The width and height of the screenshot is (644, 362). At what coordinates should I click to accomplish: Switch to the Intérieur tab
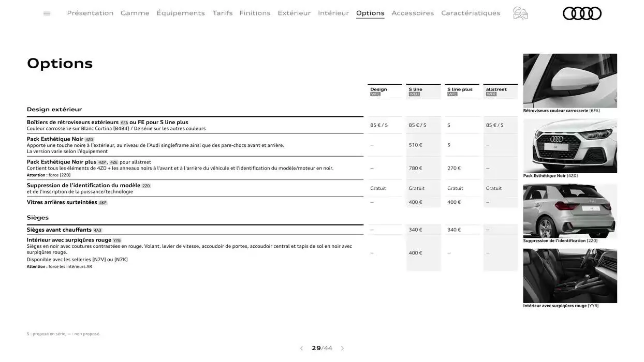click(x=333, y=13)
